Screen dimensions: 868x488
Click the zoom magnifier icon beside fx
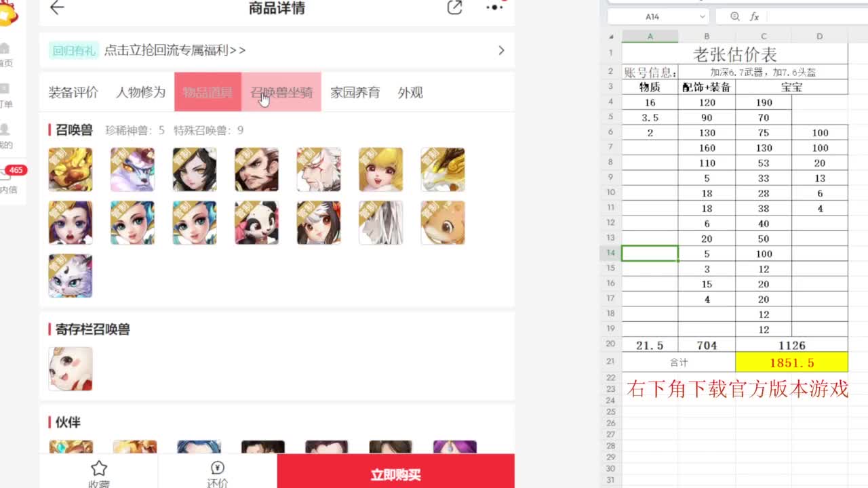click(735, 16)
